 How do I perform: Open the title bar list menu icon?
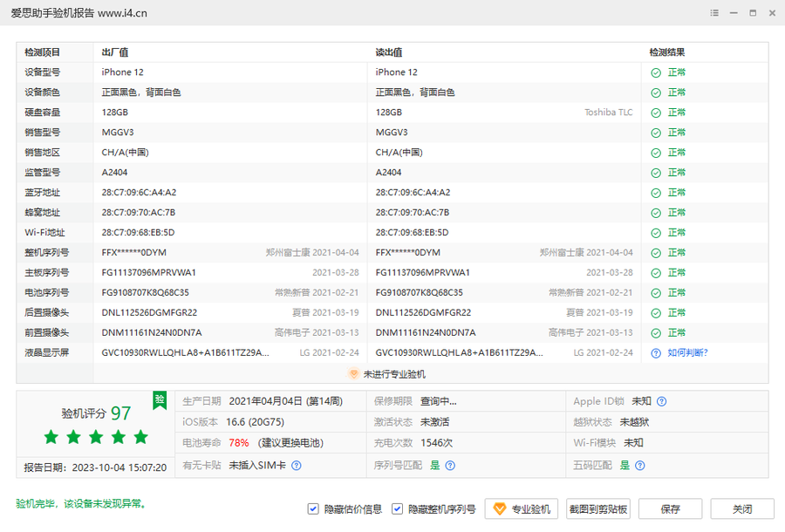click(x=714, y=13)
